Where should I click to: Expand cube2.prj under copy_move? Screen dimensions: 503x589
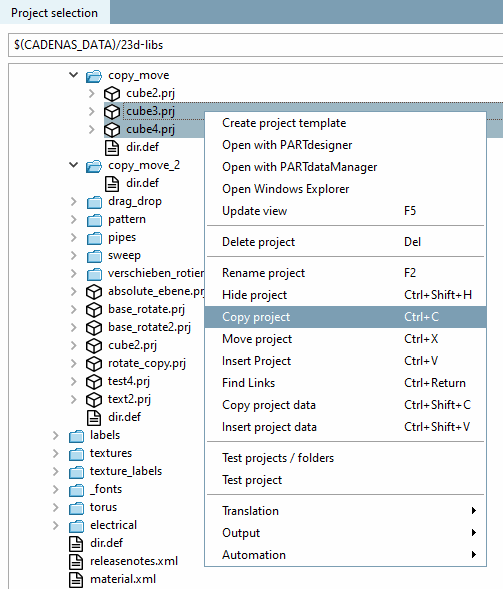(92, 94)
